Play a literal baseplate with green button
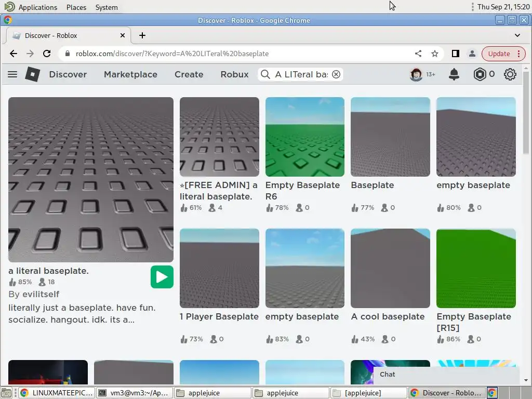Screen dimensions: 532x399 pos(162,277)
